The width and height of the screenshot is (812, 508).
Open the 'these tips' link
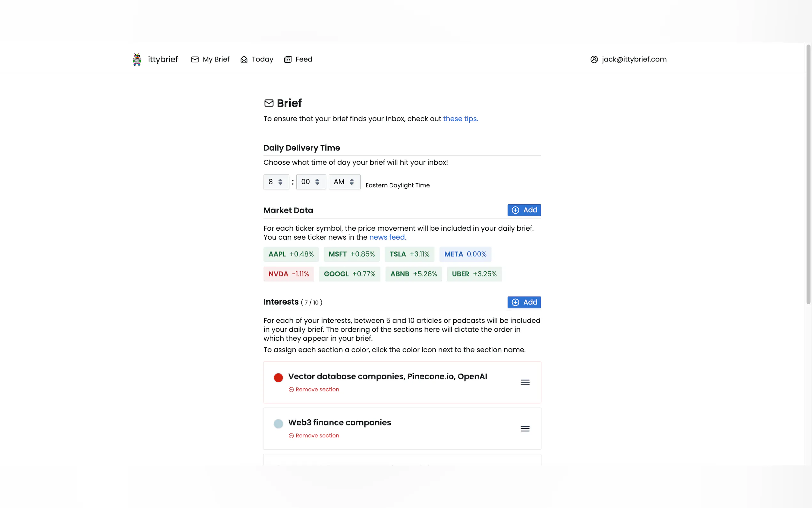460,119
